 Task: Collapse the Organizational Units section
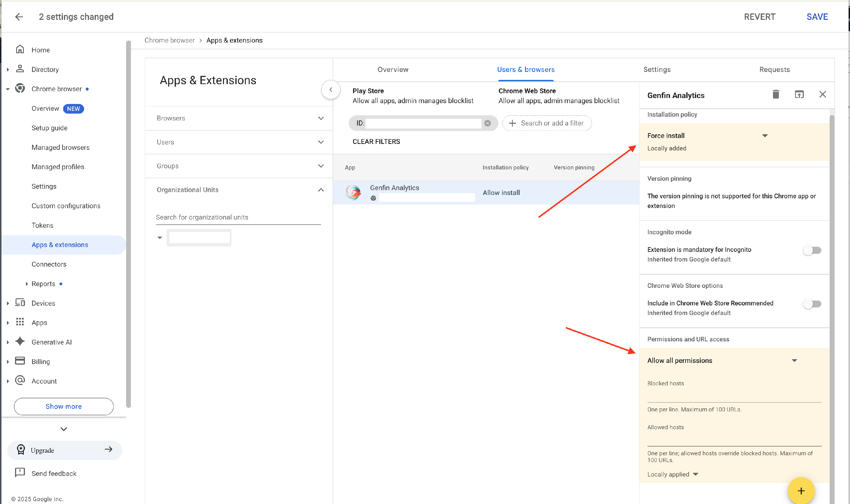pos(320,190)
